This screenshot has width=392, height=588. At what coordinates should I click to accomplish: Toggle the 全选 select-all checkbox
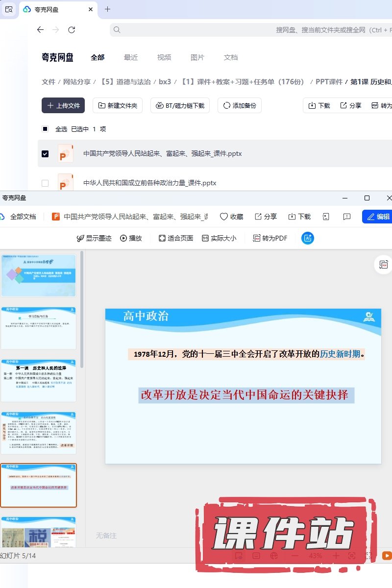pyautogui.click(x=45, y=129)
